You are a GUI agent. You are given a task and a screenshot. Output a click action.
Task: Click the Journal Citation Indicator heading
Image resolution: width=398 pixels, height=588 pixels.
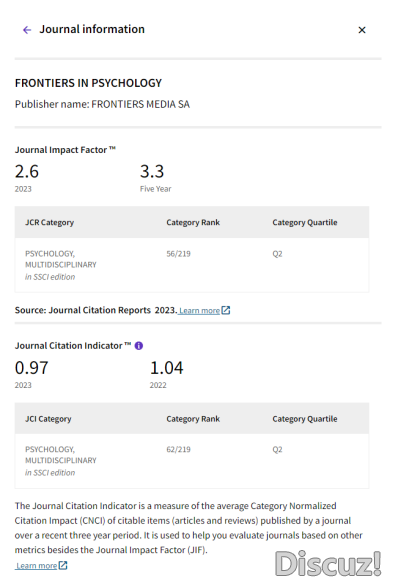pyautogui.click(x=73, y=345)
